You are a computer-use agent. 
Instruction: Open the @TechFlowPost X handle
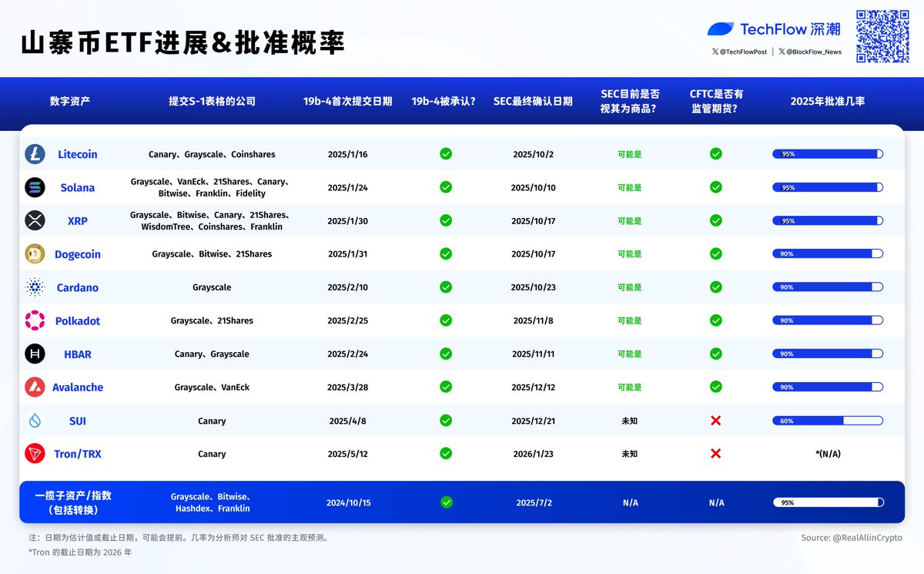point(739,52)
